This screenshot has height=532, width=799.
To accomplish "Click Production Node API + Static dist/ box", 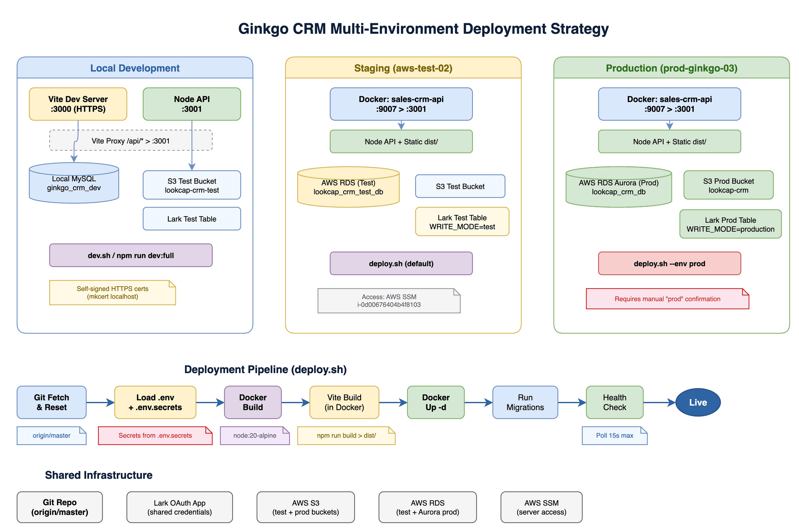I will pos(670,141).
